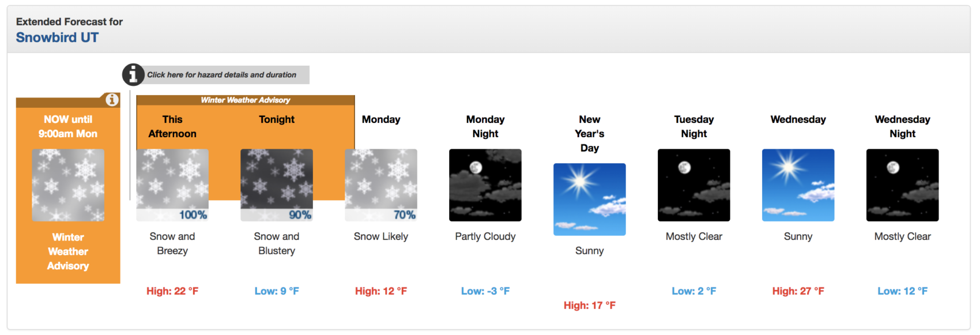Image resolution: width=980 pixels, height=335 pixels.
Task: Click the Snow and Breezy description text
Action: 172,243
